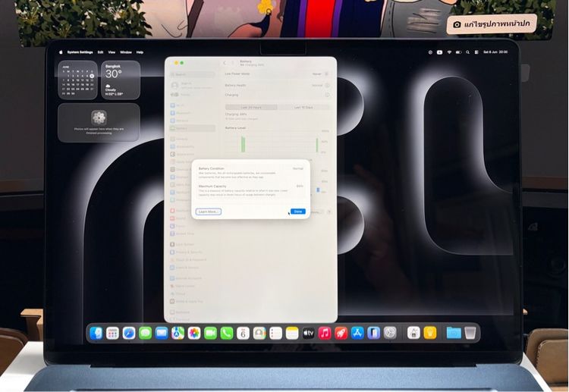Open the Help menu
The height and width of the screenshot is (392, 569).
140,52
